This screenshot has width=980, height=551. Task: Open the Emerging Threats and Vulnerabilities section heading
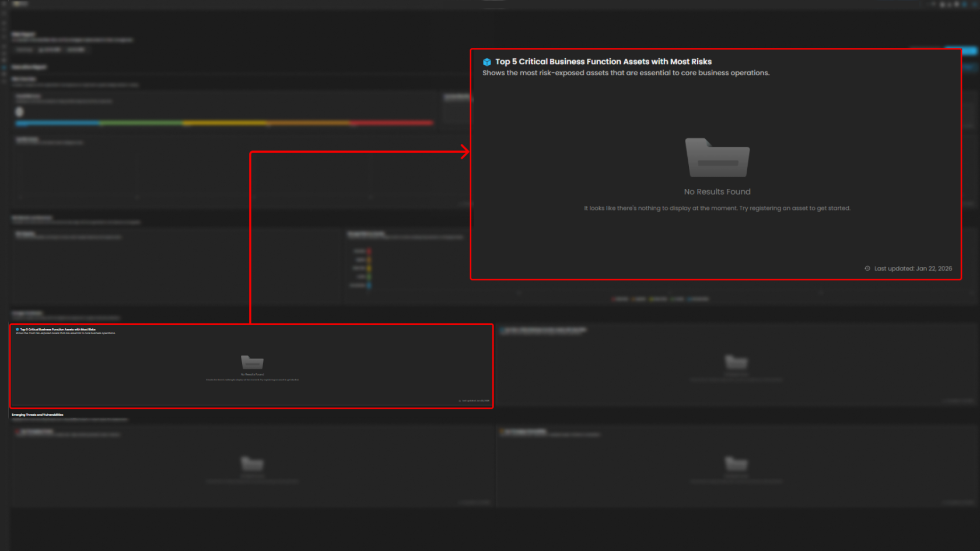tap(37, 415)
